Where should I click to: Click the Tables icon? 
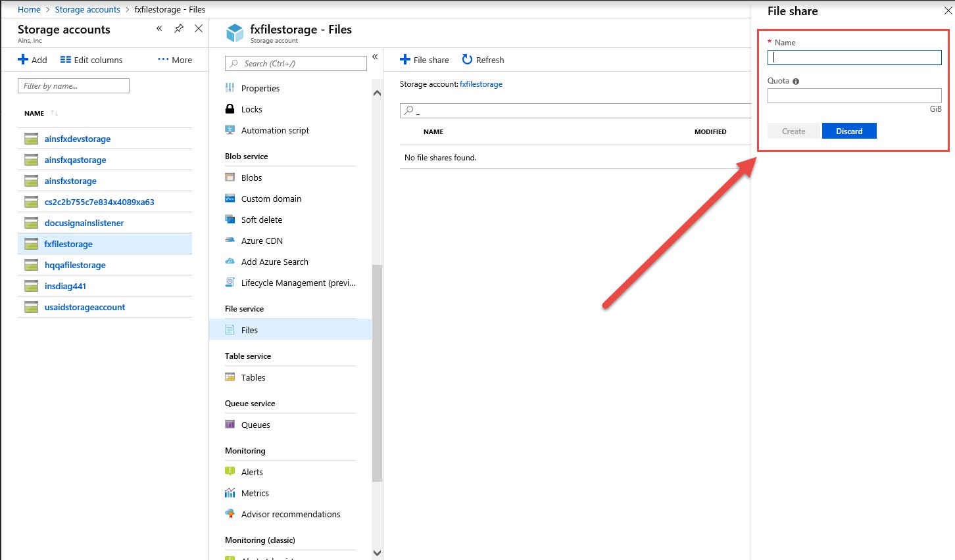point(230,377)
